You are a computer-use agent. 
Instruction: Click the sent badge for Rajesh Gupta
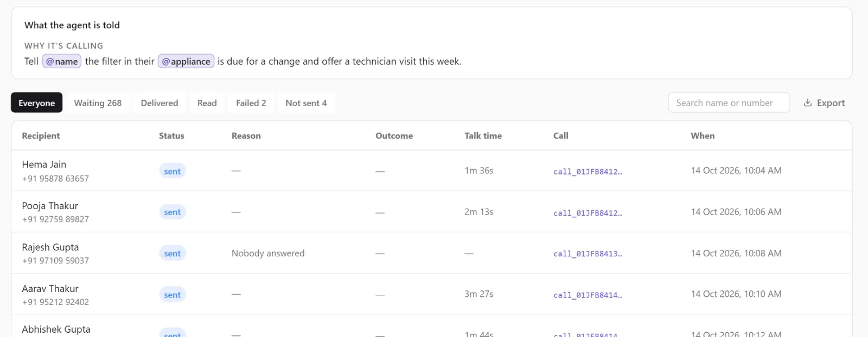pyautogui.click(x=173, y=253)
